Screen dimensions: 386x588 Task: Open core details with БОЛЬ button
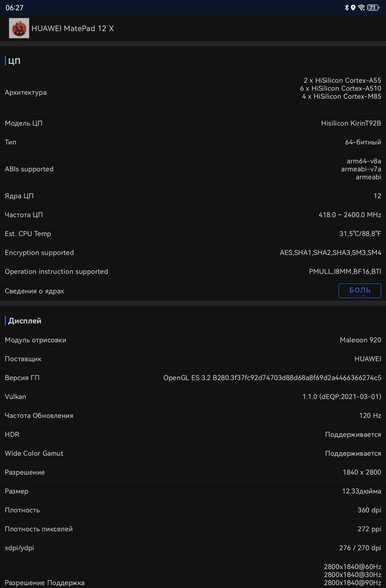tap(360, 291)
